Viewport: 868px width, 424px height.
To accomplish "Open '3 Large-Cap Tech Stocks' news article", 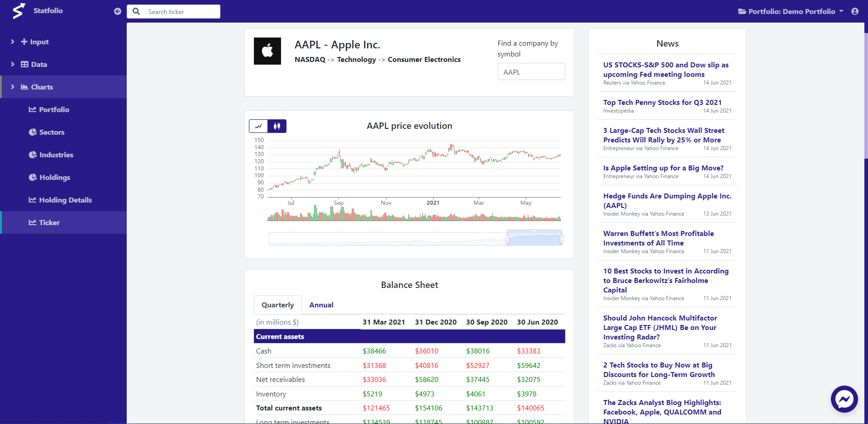I will (x=663, y=135).
